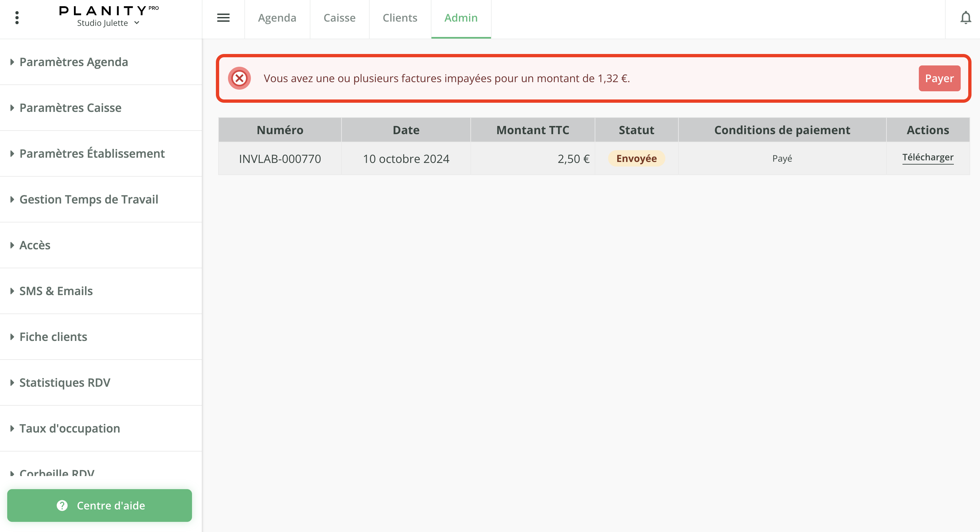980x532 pixels.
Task: Switch to the Agenda tab
Action: [x=277, y=18]
